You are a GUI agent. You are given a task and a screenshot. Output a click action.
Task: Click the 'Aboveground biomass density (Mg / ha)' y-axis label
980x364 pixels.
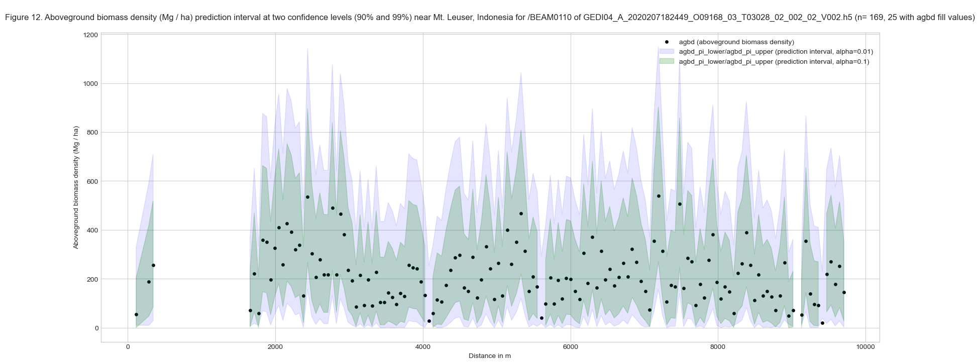[x=76, y=187]
